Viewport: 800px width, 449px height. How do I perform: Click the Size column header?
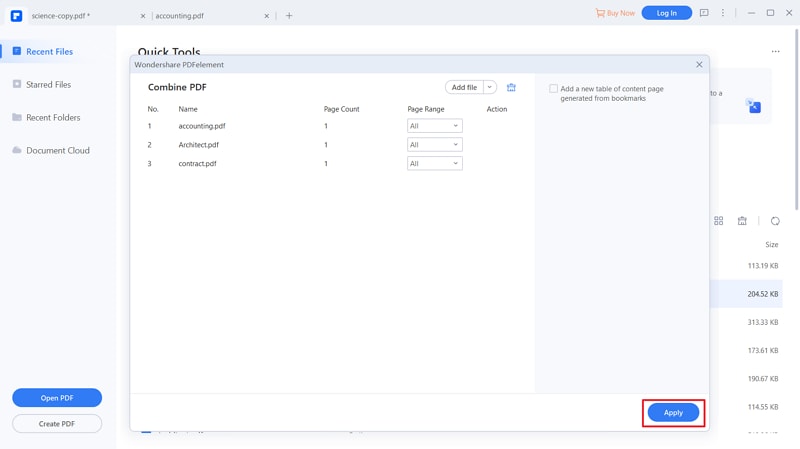click(771, 245)
